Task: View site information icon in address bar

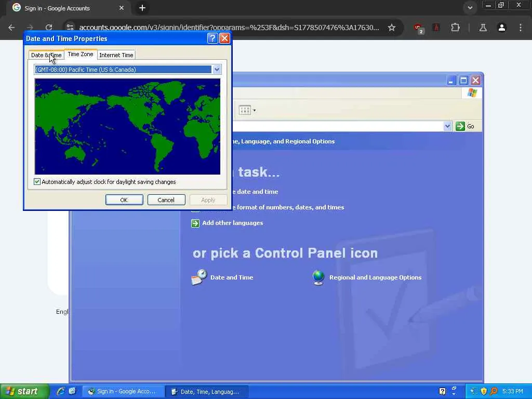Action: pyautogui.click(x=70, y=28)
